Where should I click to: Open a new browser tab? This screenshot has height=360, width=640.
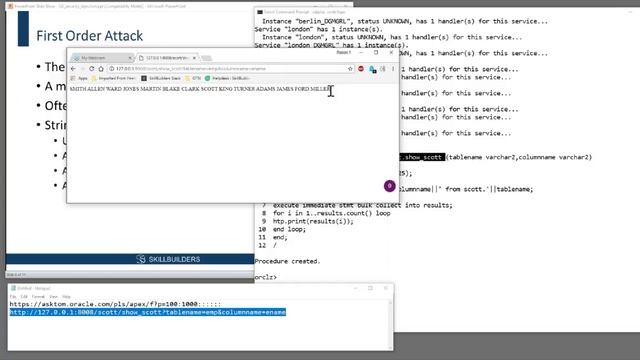point(207,58)
